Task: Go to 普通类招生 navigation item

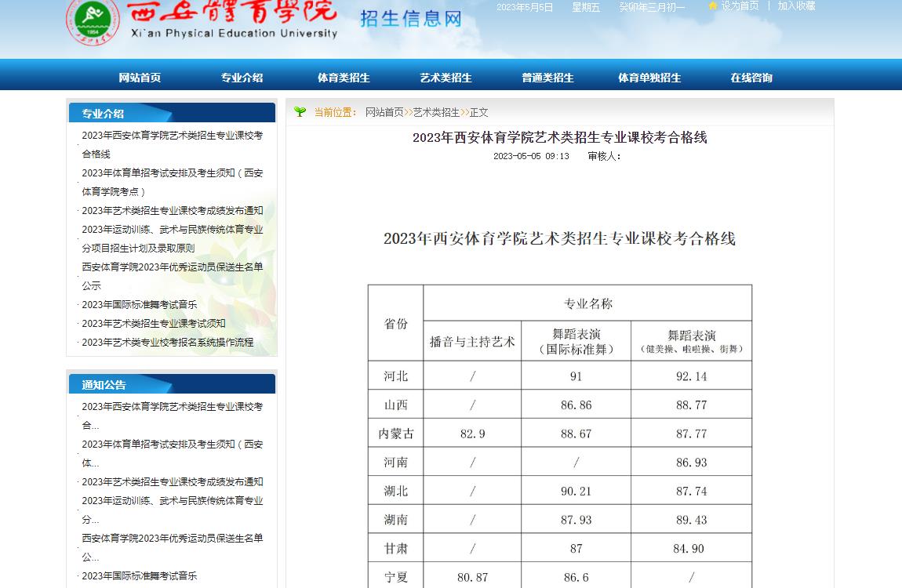Action: [547, 78]
